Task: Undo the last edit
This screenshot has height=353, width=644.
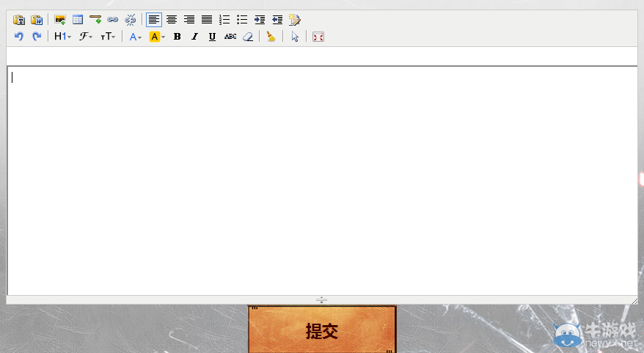Action: (19, 37)
